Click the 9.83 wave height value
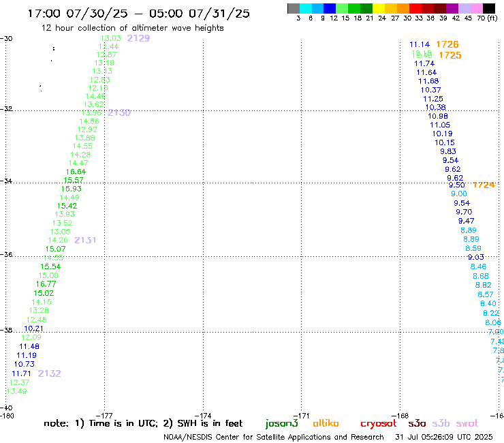The width and height of the screenshot is (504, 443). [448, 151]
